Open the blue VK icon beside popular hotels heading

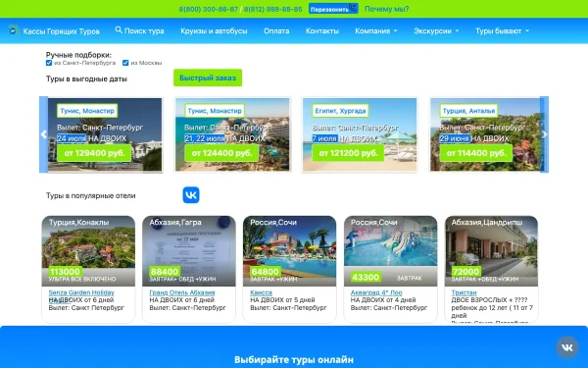coord(191,195)
